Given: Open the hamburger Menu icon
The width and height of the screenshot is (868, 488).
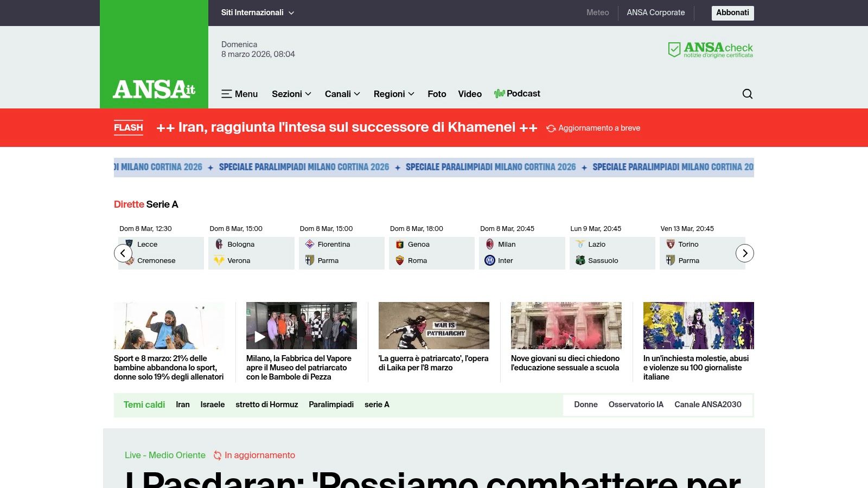Looking at the screenshot, I should [227, 94].
